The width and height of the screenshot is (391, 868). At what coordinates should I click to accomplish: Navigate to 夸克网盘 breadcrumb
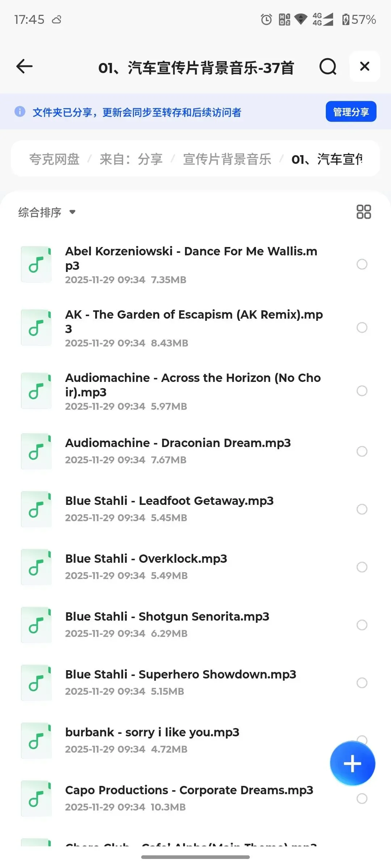[54, 159]
